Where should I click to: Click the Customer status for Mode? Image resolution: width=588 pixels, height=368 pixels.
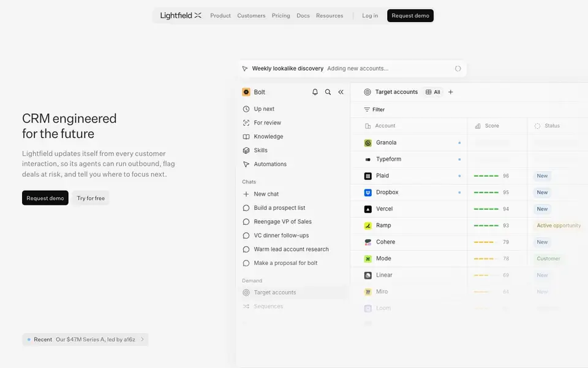click(548, 258)
